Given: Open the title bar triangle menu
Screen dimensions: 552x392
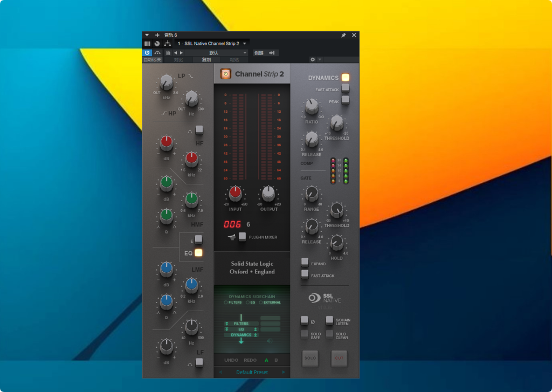Looking at the screenshot, I should point(147,35).
